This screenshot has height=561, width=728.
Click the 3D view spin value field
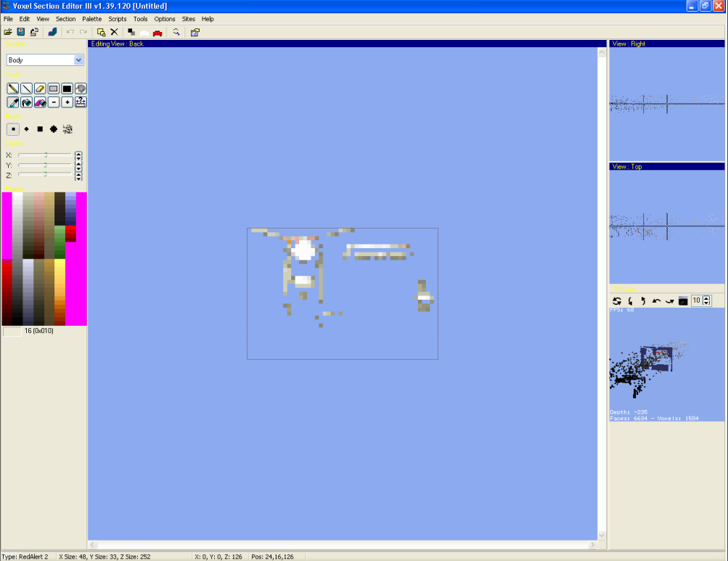(697, 300)
